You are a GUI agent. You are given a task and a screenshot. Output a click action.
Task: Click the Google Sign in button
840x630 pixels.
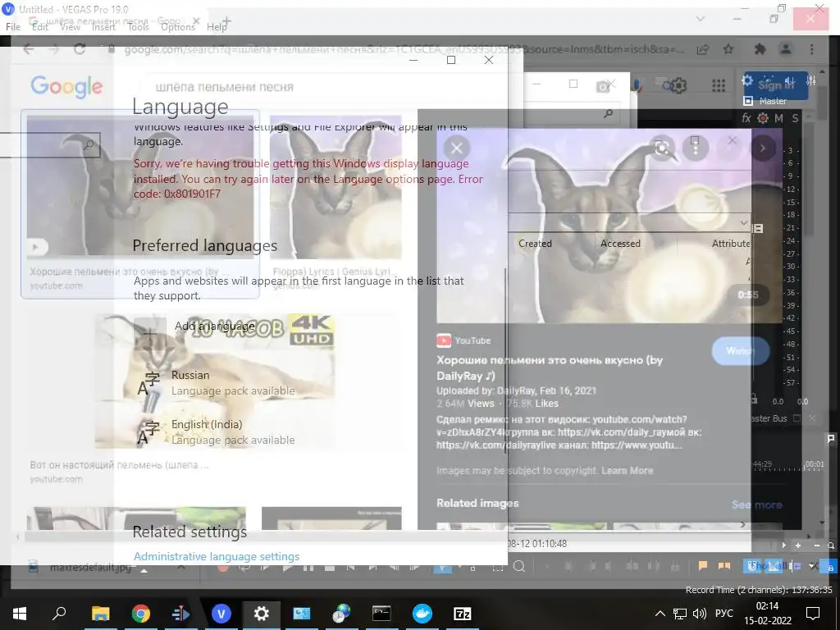[776, 84]
